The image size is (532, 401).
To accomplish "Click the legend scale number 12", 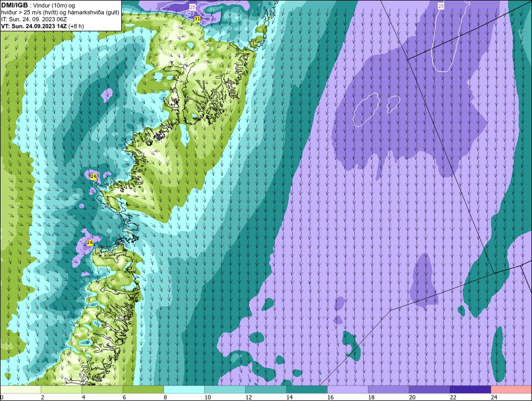I will point(248,397).
